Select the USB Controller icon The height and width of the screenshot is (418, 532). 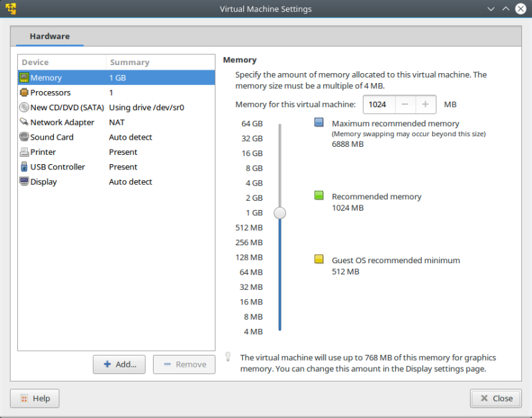pyautogui.click(x=23, y=167)
